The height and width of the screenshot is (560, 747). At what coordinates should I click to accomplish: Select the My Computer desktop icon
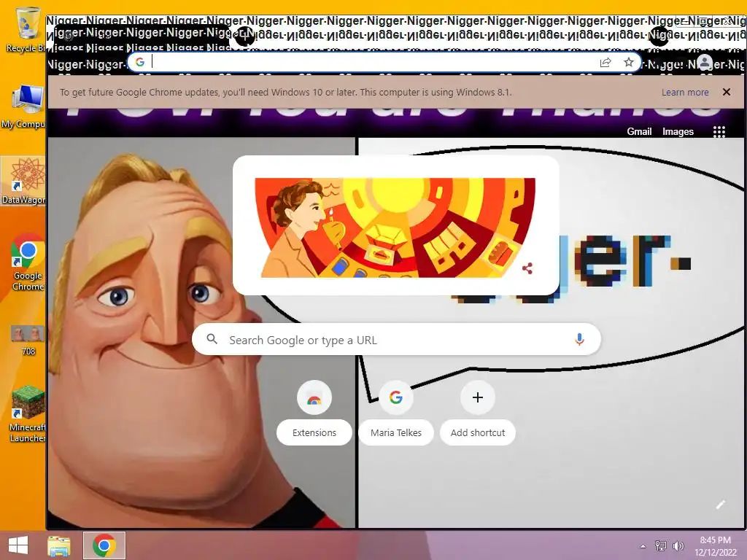pos(26,106)
